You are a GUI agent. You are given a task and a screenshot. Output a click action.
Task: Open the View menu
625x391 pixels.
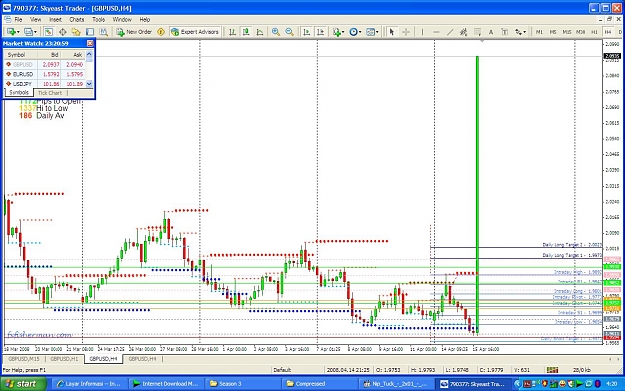tap(35, 19)
